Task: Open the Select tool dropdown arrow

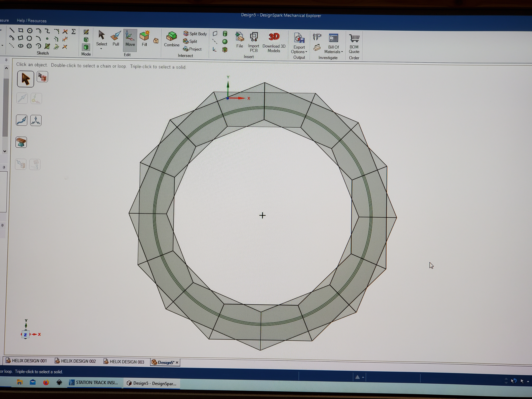Action: 101,49
